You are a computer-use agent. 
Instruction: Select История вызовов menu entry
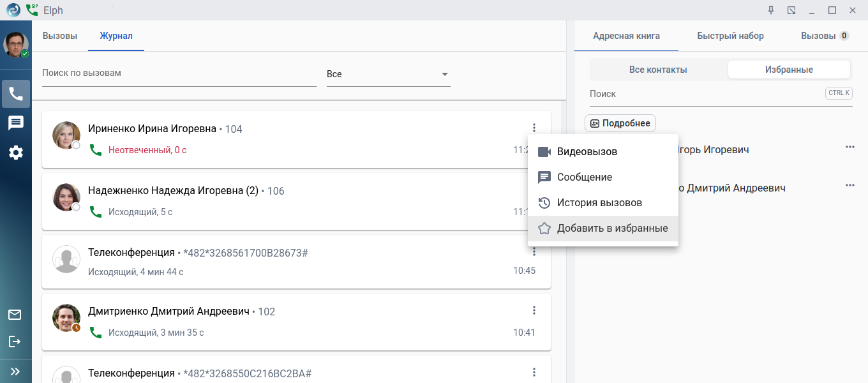[599, 203]
